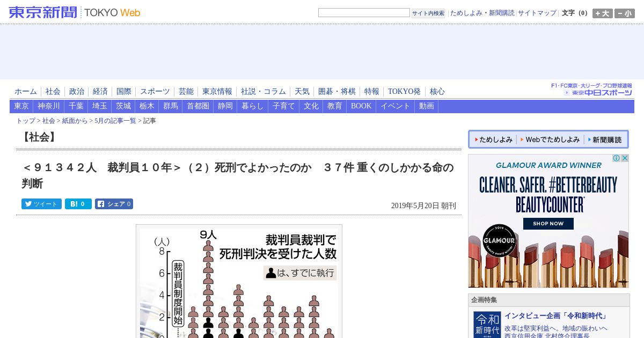Click the ツイート Twitter share button

click(41, 204)
